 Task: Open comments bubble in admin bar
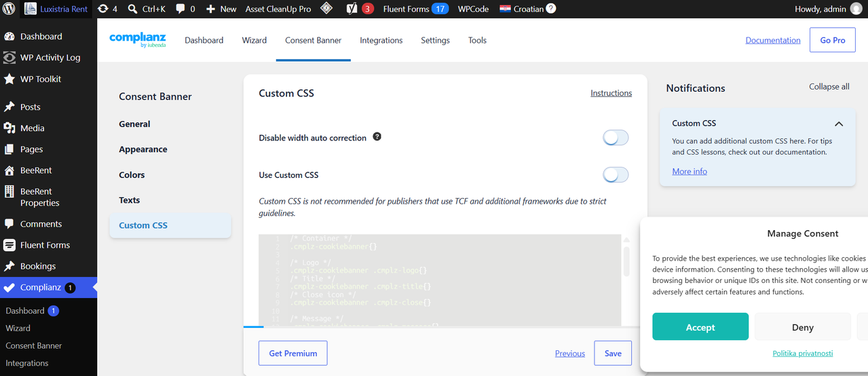point(185,9)
